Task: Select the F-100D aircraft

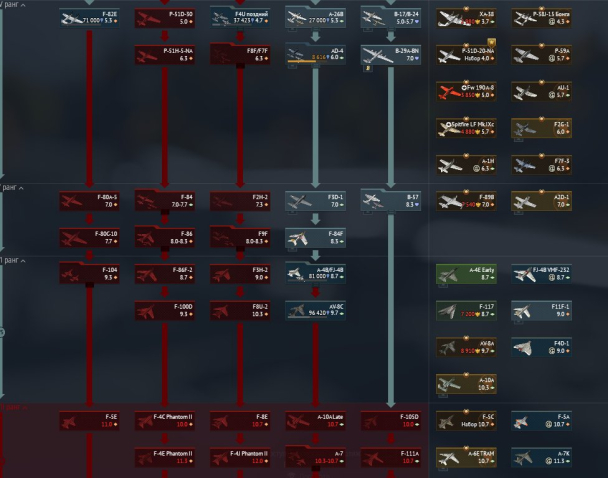Action: [165, 309]
